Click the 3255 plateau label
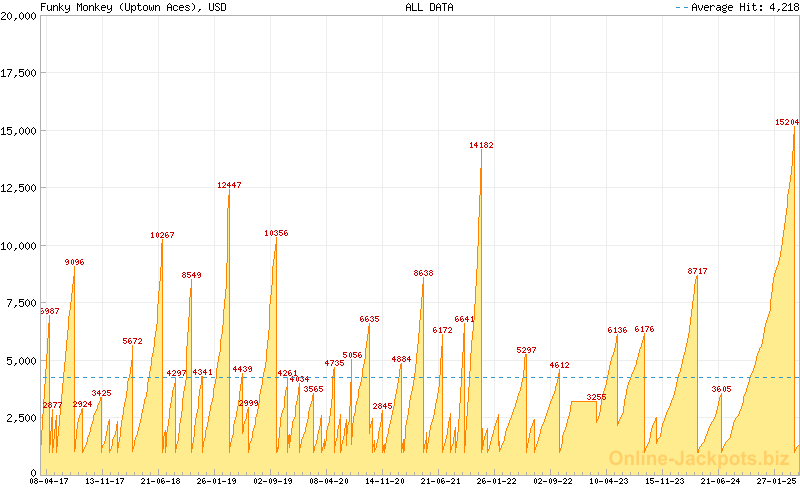The width and height of the screenshot is (800, 490). [x=596, y=397]
